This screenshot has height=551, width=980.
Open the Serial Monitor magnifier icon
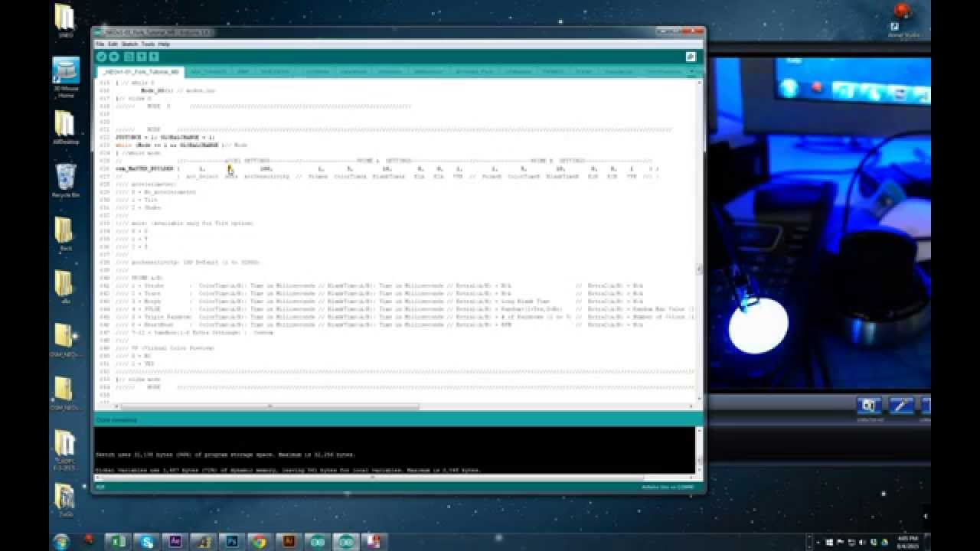691,57
